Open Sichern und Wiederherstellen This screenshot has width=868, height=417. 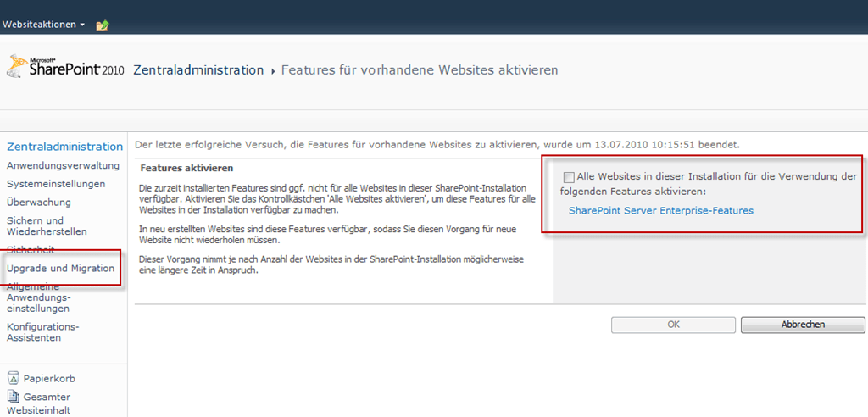click(x=47, y=225)
